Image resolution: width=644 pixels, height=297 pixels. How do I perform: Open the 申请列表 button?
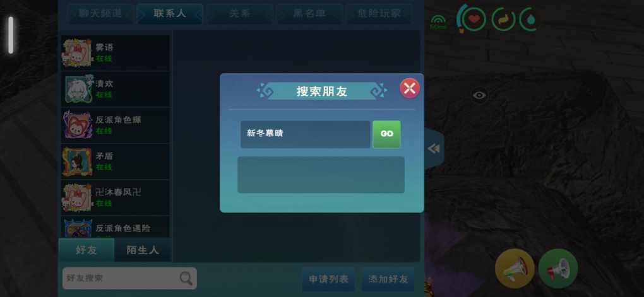pos(328,279)
